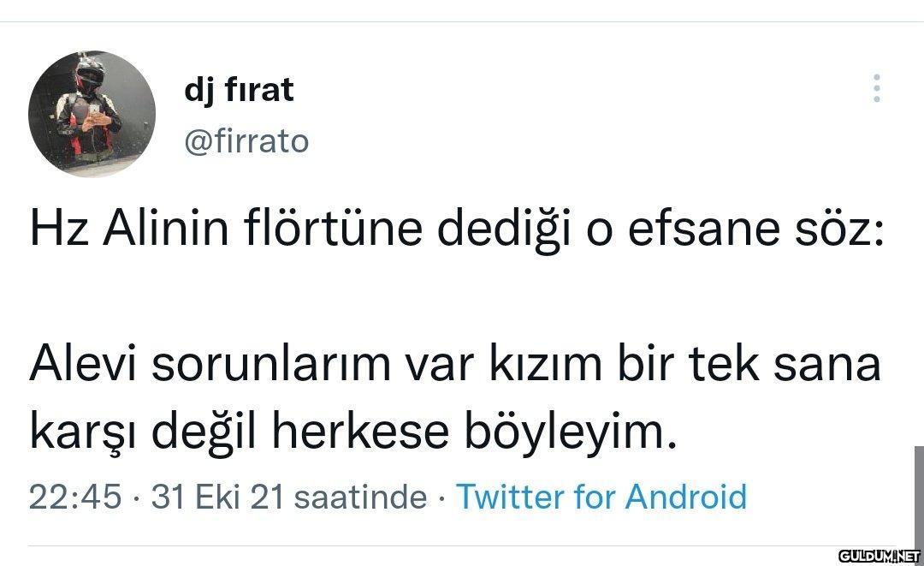Click the 31 Eki 21 date

(216, 497)
